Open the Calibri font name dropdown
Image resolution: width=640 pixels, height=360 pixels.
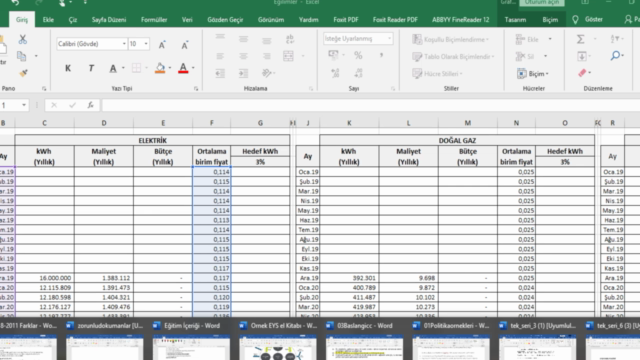[x=124, y=44]
